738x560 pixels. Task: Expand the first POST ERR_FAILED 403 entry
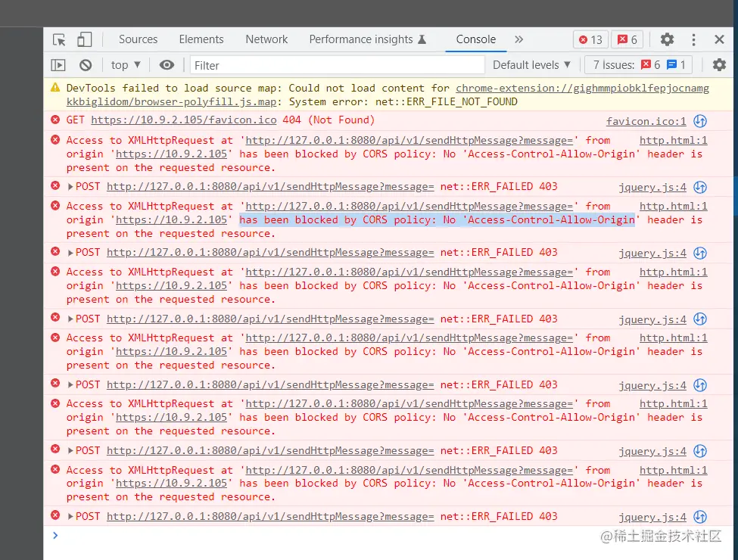(x=70, y=187)
